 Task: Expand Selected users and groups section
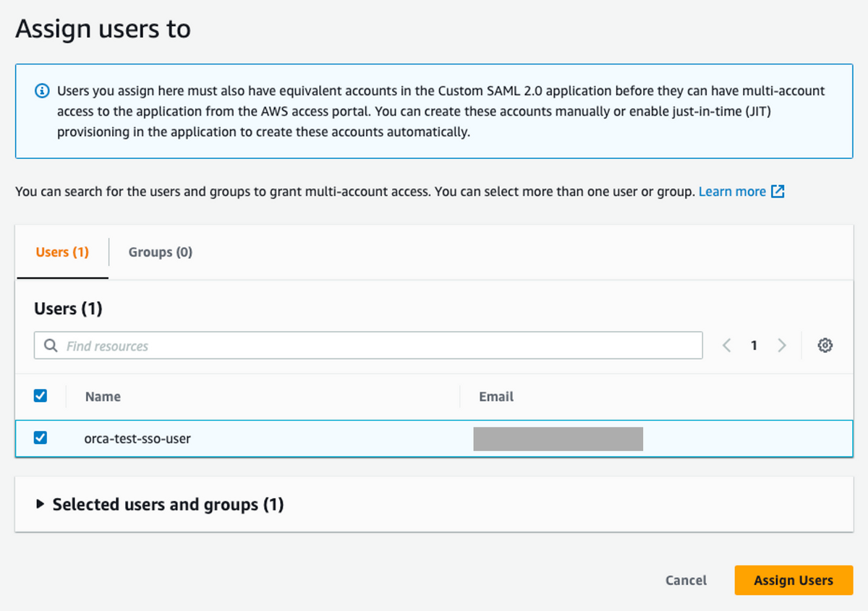tap(41, 504)
